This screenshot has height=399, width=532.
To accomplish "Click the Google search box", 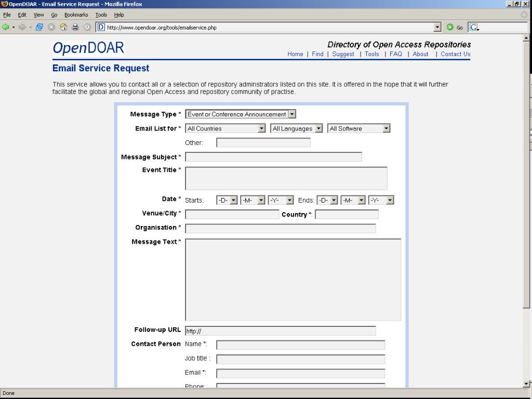I will point(504,28).
